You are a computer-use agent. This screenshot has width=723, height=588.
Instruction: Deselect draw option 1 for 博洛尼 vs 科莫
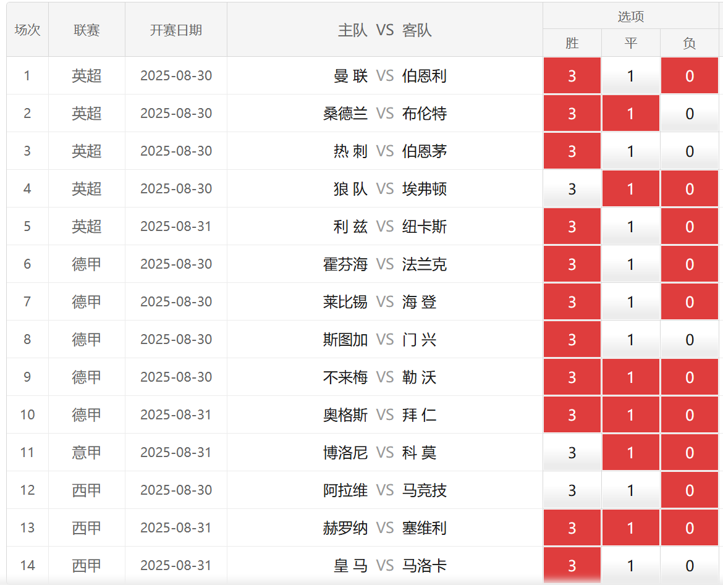(630, 453)
